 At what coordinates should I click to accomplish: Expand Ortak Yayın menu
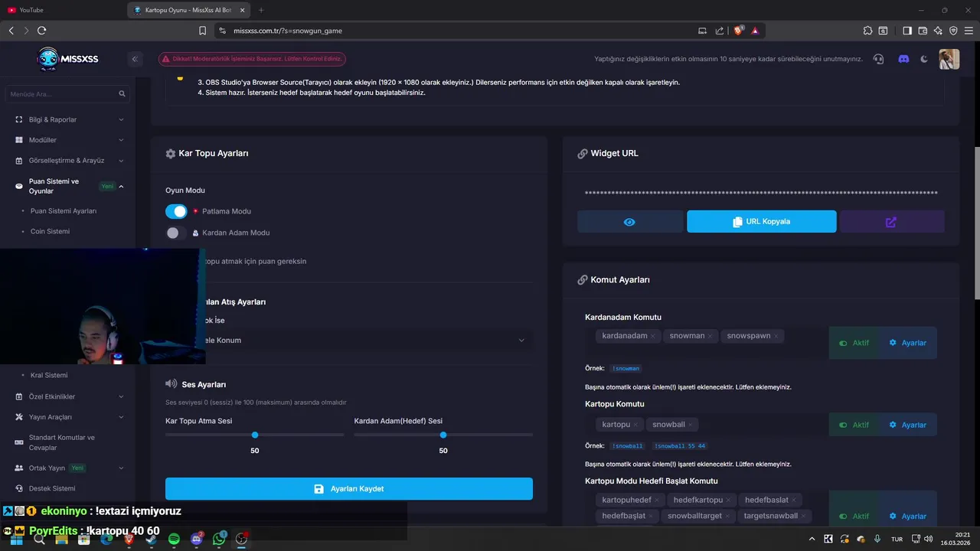click(x=70, y=468)
